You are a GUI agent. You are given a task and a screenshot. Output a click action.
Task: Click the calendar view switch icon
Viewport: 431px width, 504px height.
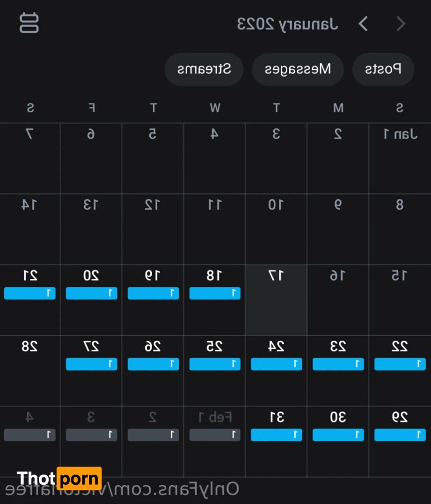29,23
